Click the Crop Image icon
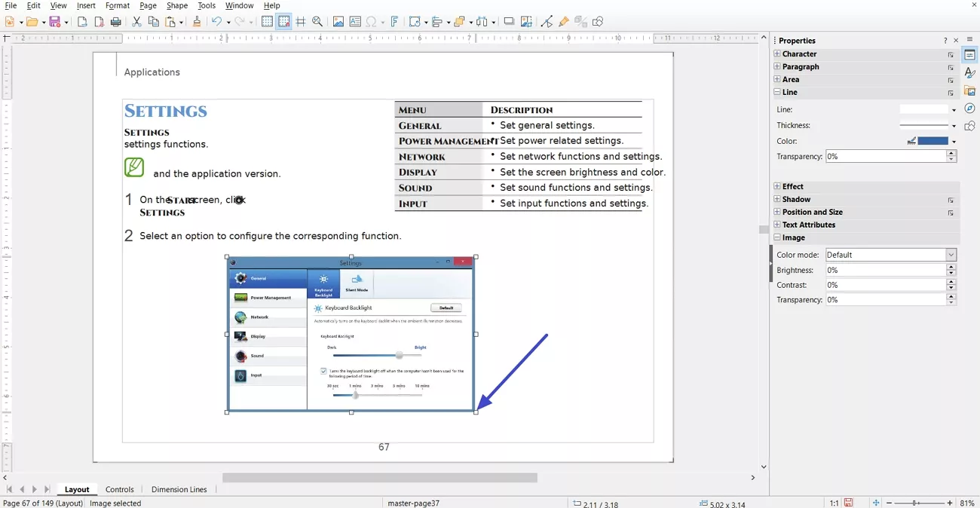980x508 pixels. [x=526, y=22]
